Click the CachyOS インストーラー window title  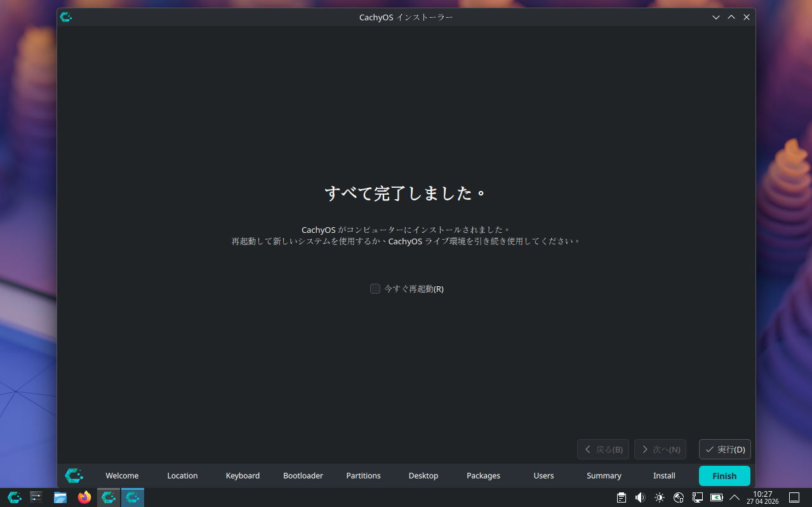(x=406, y=17)
